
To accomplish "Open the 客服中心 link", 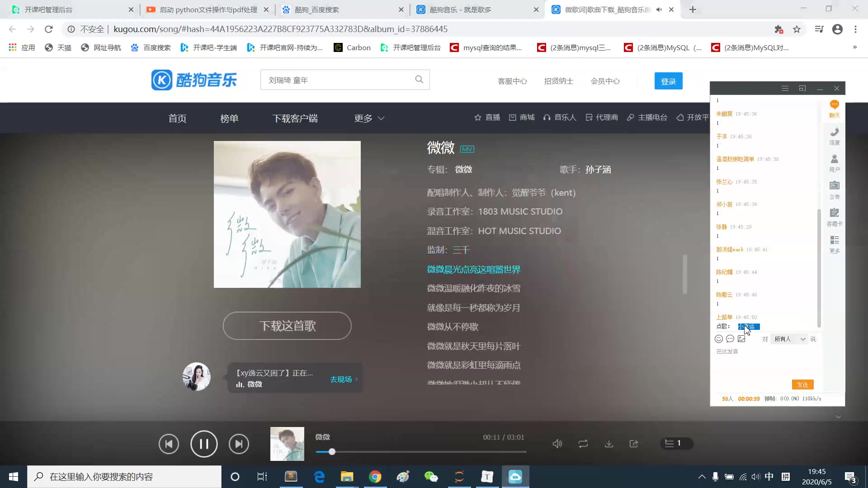I will click(x=512, y=81).
